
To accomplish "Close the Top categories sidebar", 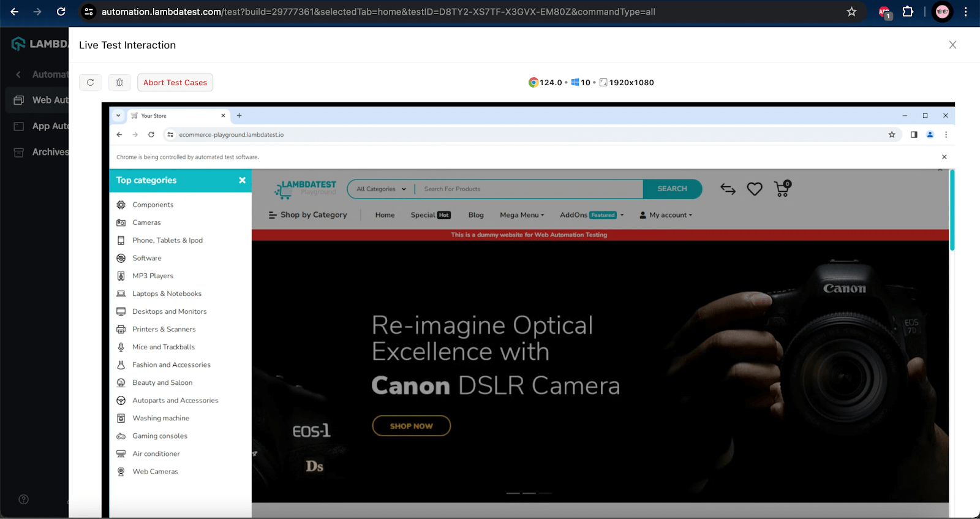I will pyautogui.click(x=242, y=180).
